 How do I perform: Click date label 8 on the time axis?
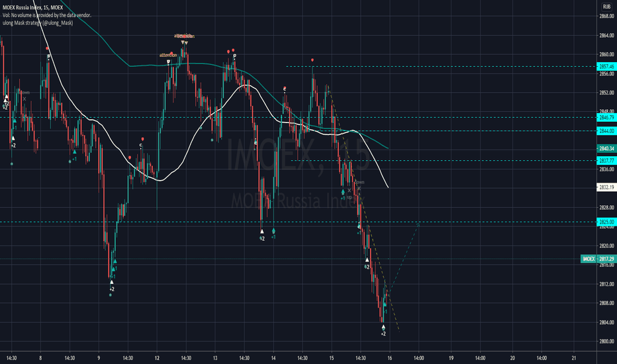[x=40, y=358]
